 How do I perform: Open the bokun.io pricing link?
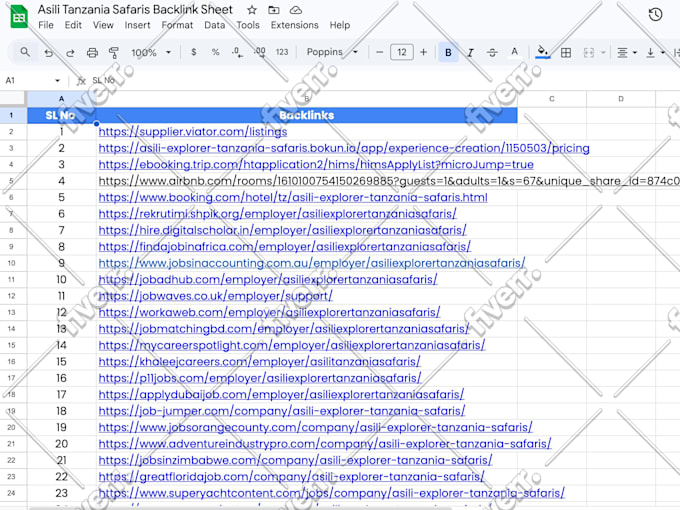(344, 148)
